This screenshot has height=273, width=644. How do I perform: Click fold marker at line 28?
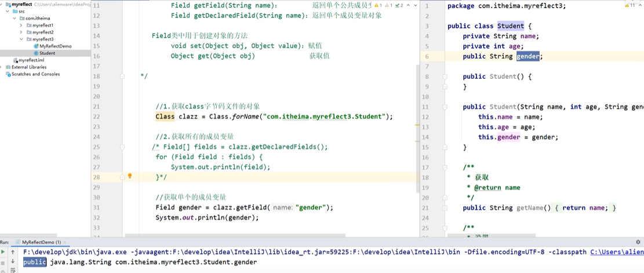(122, 177)
